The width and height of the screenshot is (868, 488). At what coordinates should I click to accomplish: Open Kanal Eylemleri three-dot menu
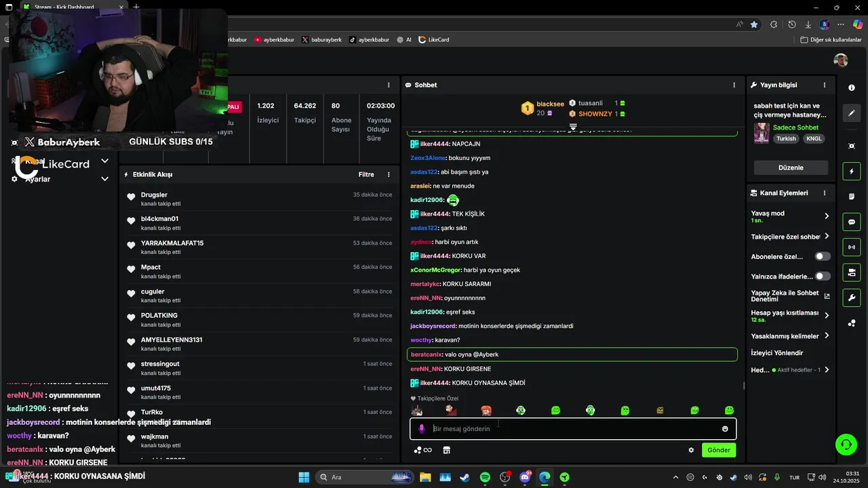click(825, 193)
